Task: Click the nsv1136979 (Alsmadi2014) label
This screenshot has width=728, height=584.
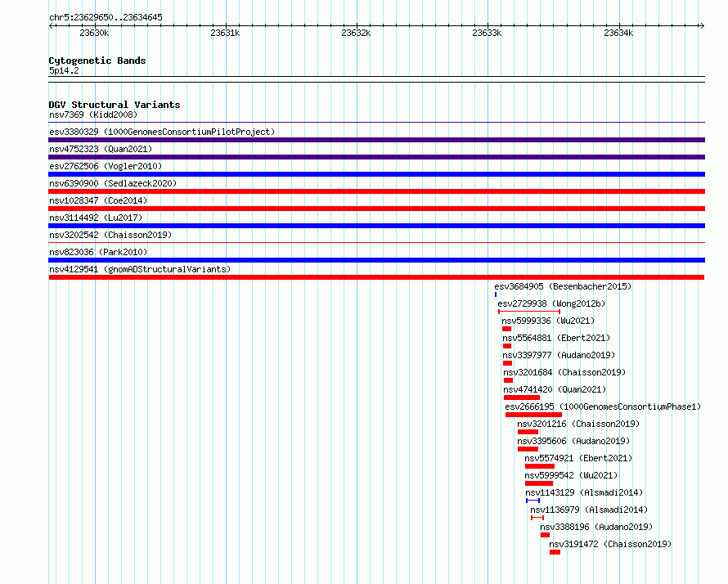Action: 589,510
